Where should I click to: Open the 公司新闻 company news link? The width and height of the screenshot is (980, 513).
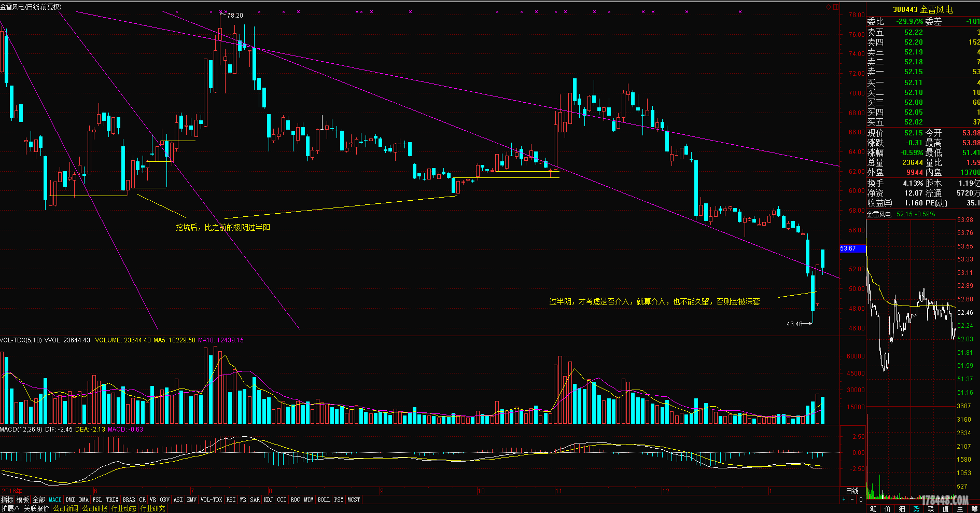[x=66, y=508]
